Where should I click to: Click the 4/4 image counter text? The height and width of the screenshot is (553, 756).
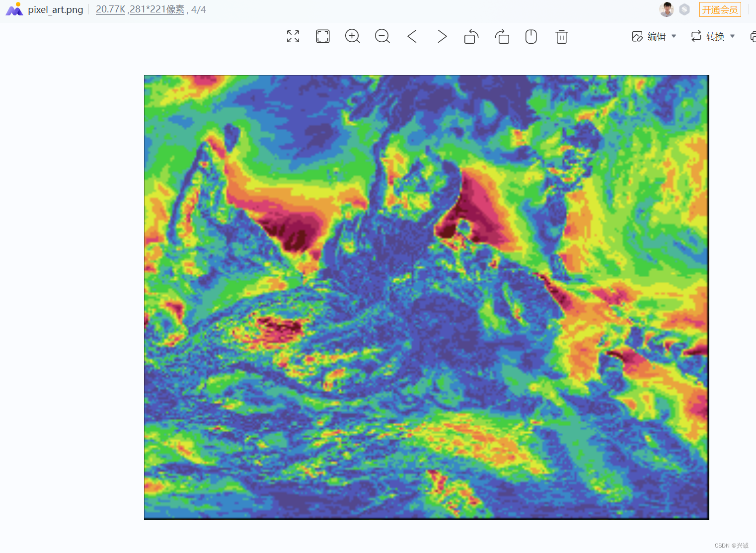tap(199, 9)
